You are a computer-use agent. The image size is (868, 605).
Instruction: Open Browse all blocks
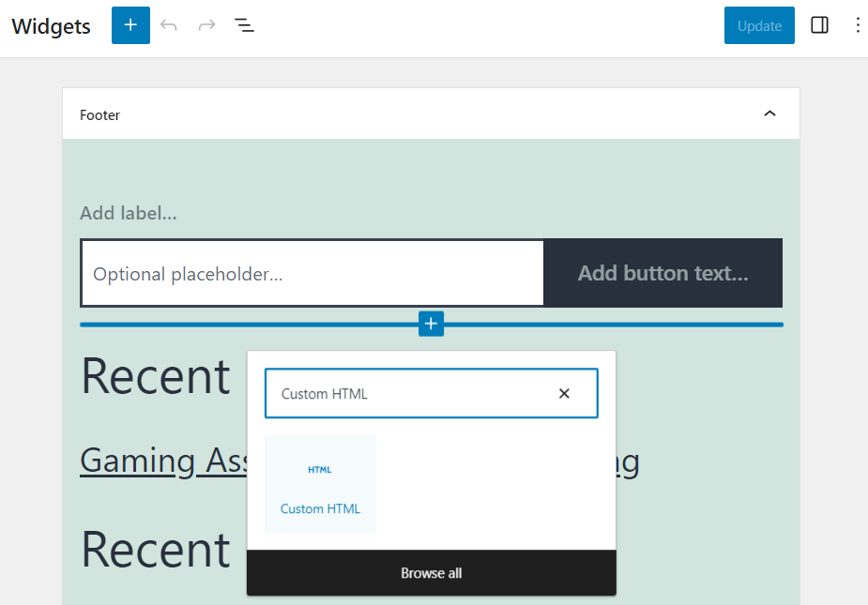point(431,573)
